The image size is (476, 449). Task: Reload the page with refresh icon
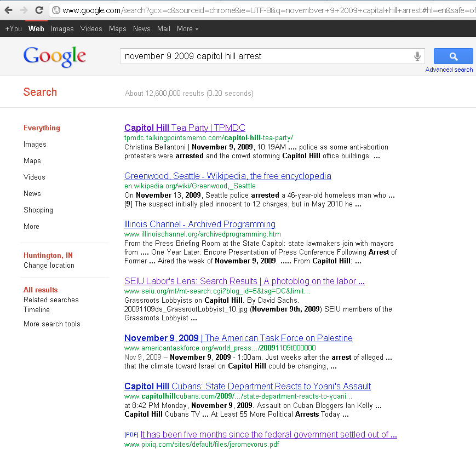39,10
